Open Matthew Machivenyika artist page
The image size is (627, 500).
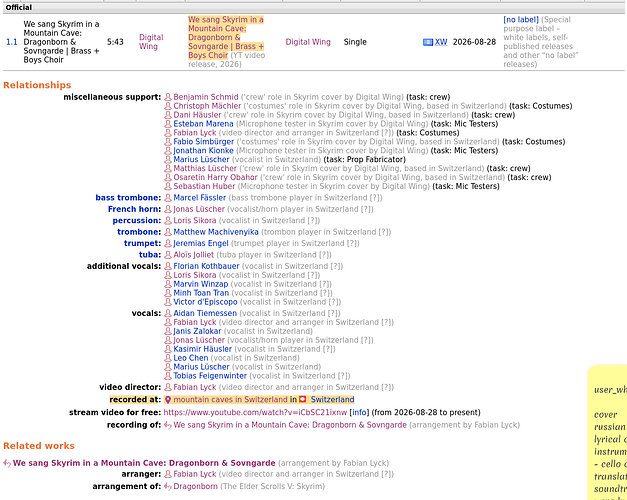(216, 232)
